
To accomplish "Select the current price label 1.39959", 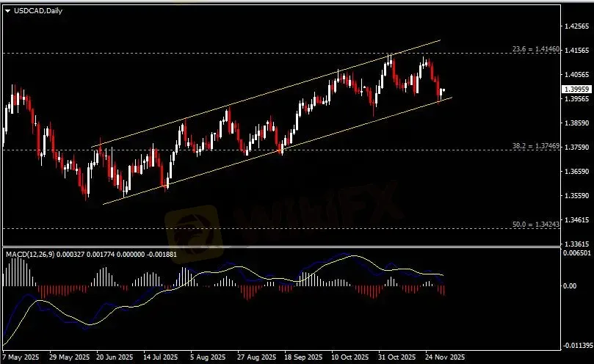I will pyautogui.click(x=576, y=90).
